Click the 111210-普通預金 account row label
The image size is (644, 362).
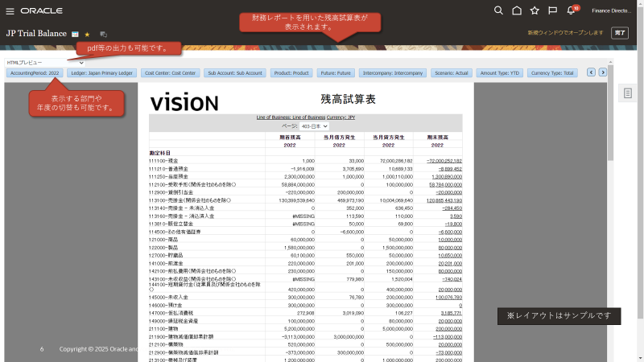coord(168,169)
